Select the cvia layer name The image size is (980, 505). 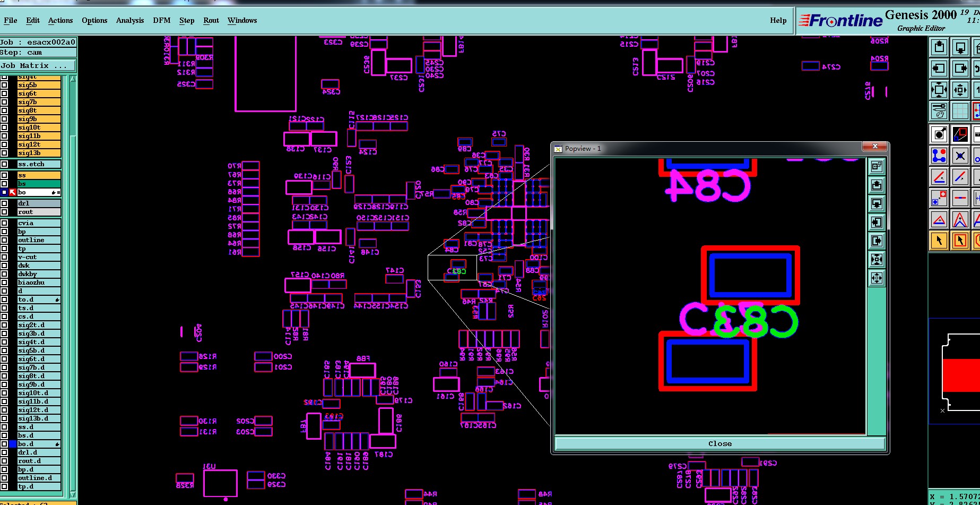[x=39, y=223]
